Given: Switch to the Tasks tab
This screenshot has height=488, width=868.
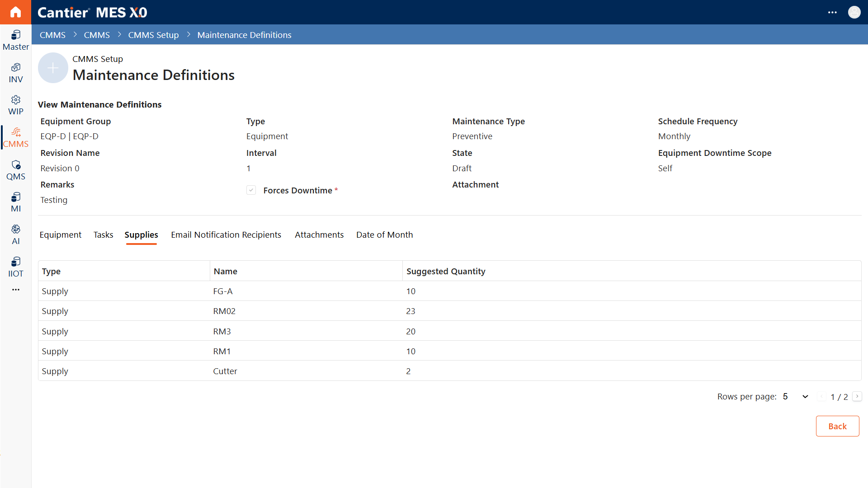Looking at the screenshot, I should pos(103,235).
